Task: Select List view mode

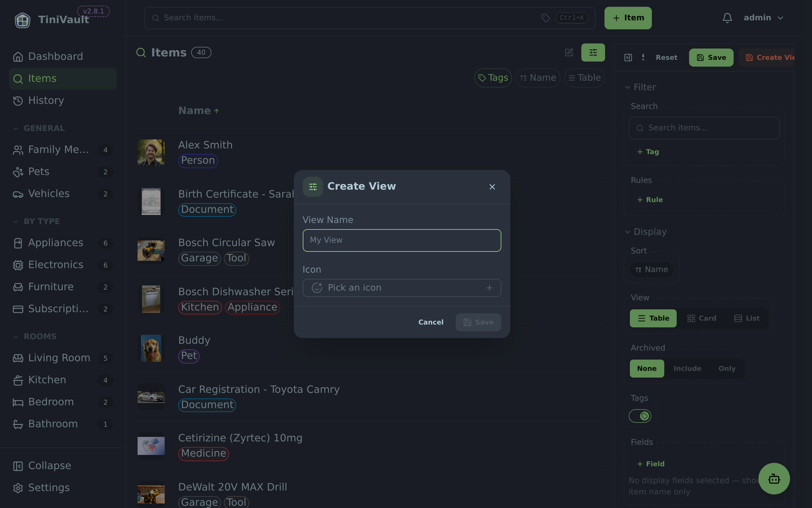Action: pos(747,318)
